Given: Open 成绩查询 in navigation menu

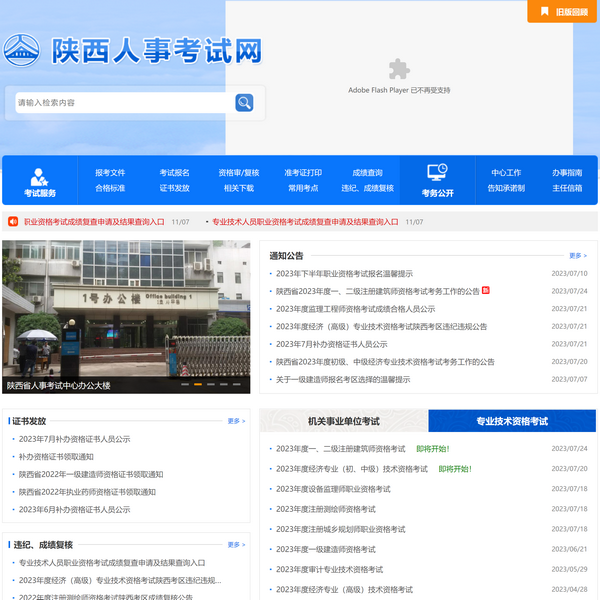Looking at the screenshot, I should (367, 172).
